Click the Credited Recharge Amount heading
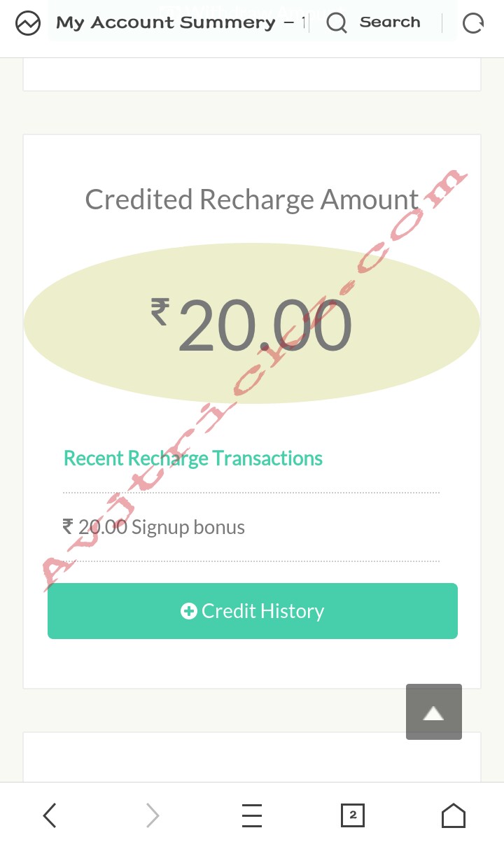The height and width of the screenshot is (849, 504). [252, 199]
